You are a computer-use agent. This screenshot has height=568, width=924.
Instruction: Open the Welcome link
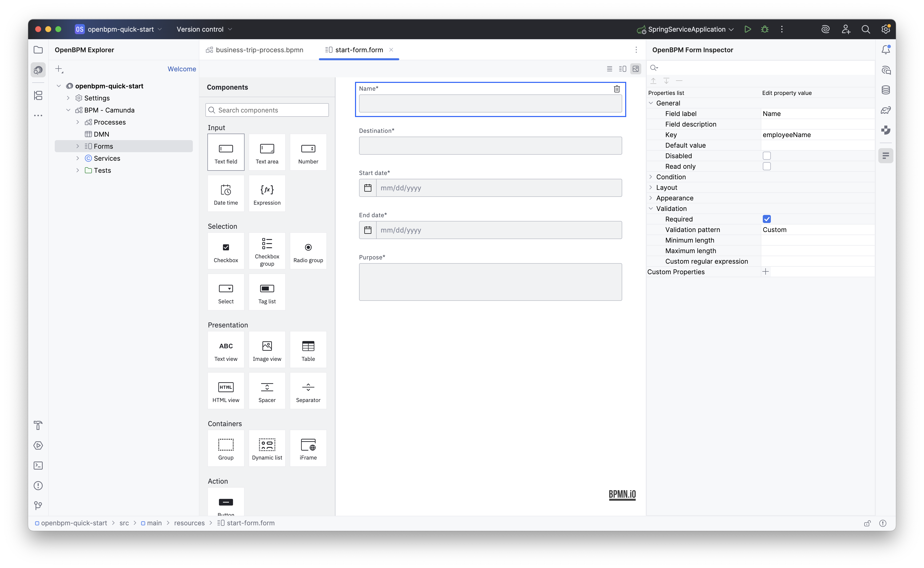coord(182,69)
